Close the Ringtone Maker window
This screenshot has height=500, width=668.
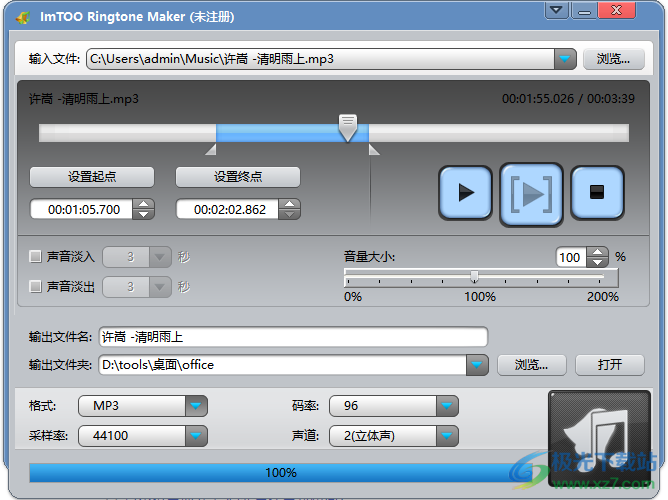point(616,10)
